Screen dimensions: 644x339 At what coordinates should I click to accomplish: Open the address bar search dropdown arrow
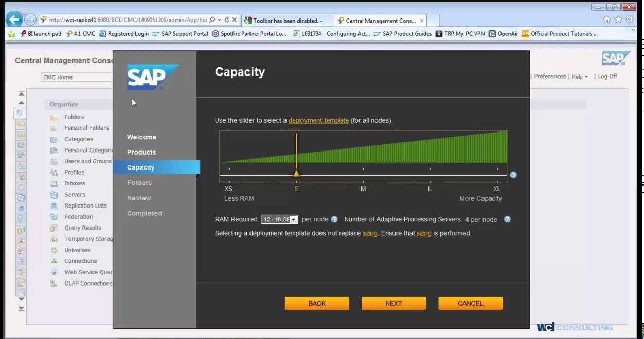click(x=219, y=20)
